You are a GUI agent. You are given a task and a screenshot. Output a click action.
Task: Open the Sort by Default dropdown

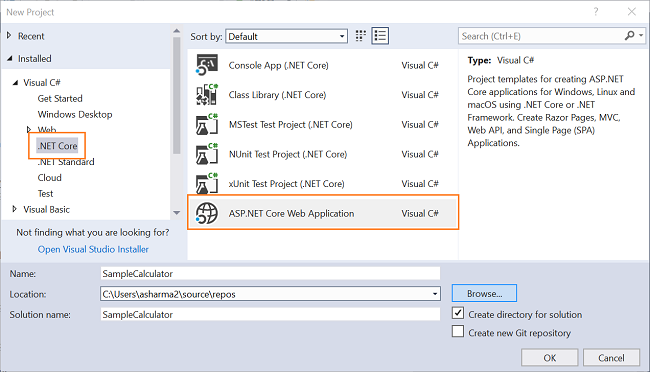point(286,36)
